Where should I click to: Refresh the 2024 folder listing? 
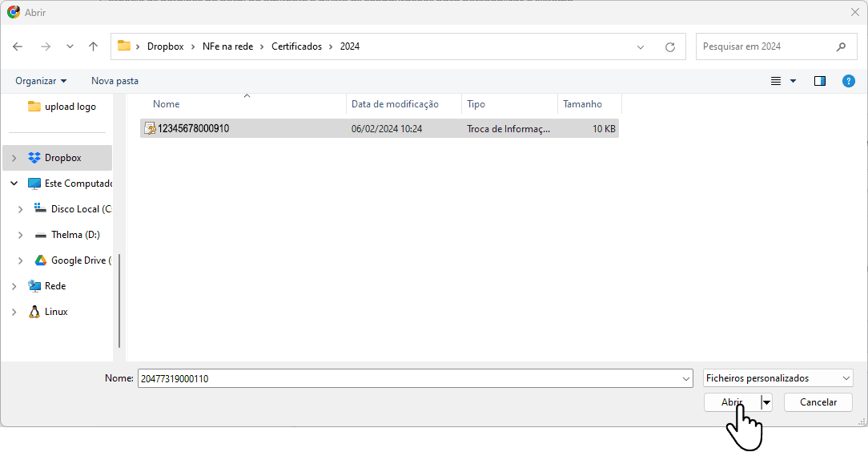click(670, 47)
